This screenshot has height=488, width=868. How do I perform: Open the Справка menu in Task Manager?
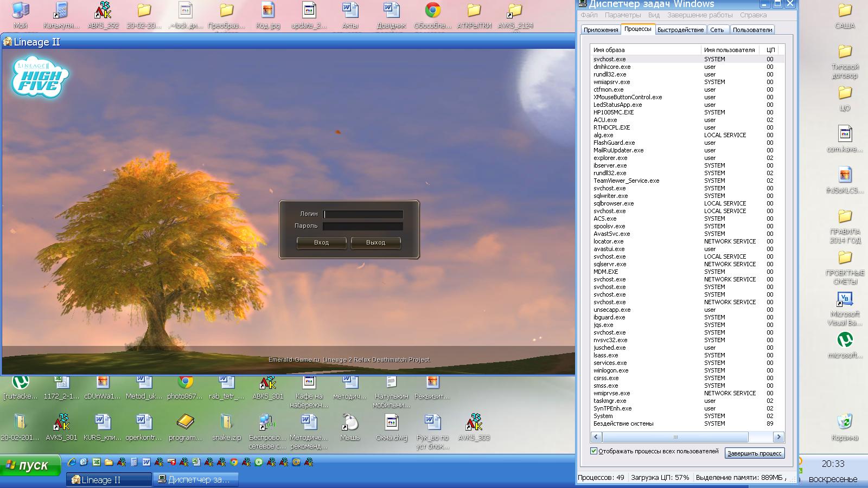click(753, 15)
